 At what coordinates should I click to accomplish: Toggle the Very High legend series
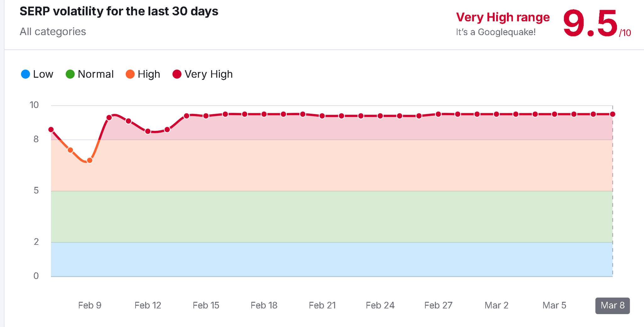tap(203, 74)
